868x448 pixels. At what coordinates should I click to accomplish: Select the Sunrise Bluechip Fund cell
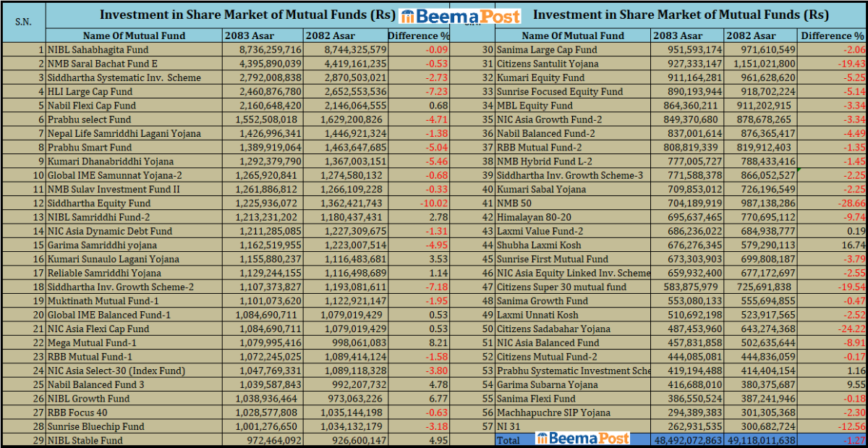(x=134, y=426)
